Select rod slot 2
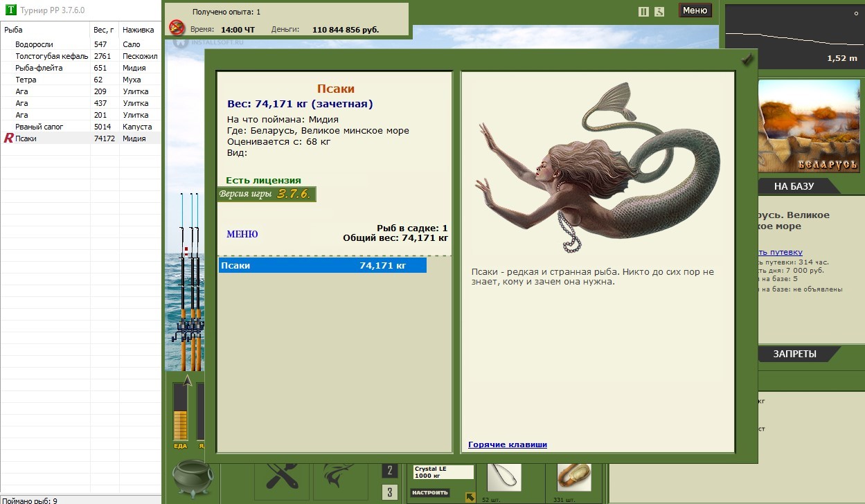This screenshot has height=504, width=865. pos(390,471)
